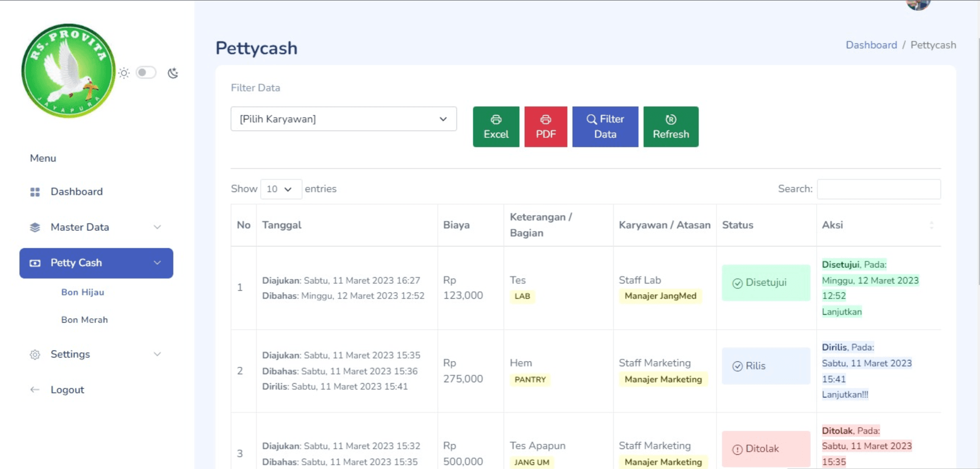The width and height of the screenshot is (980, 469).
Task: Click the PANTRY department tag
Action: click(530, 380)
